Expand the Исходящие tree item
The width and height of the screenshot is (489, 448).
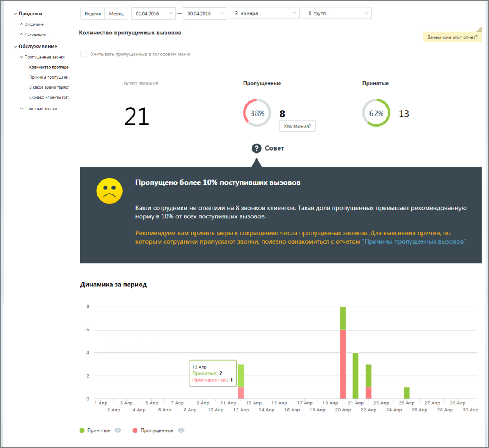pos(21,34)
